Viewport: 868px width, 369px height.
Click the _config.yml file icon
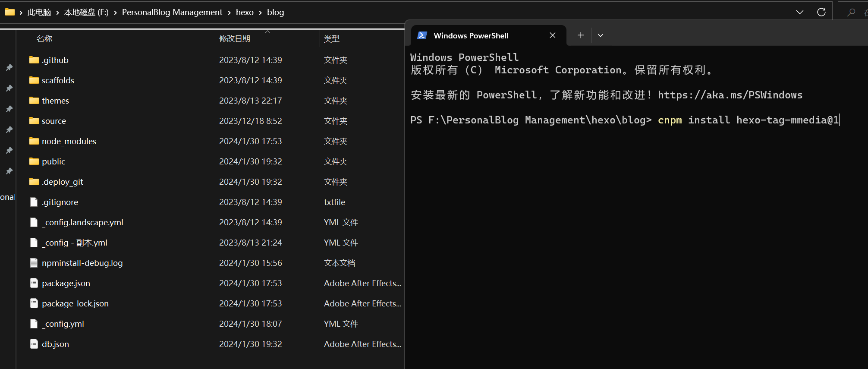point(34,324)
